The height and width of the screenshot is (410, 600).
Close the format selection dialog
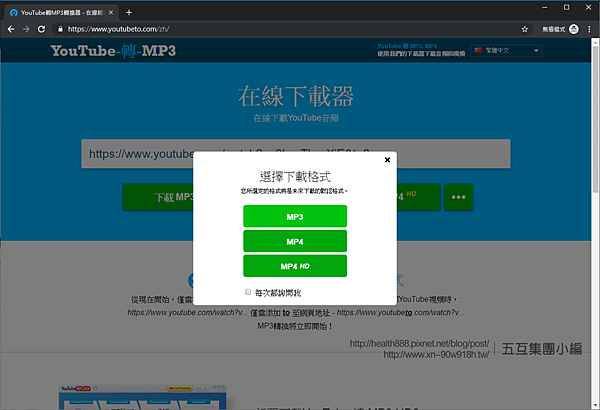387,160
